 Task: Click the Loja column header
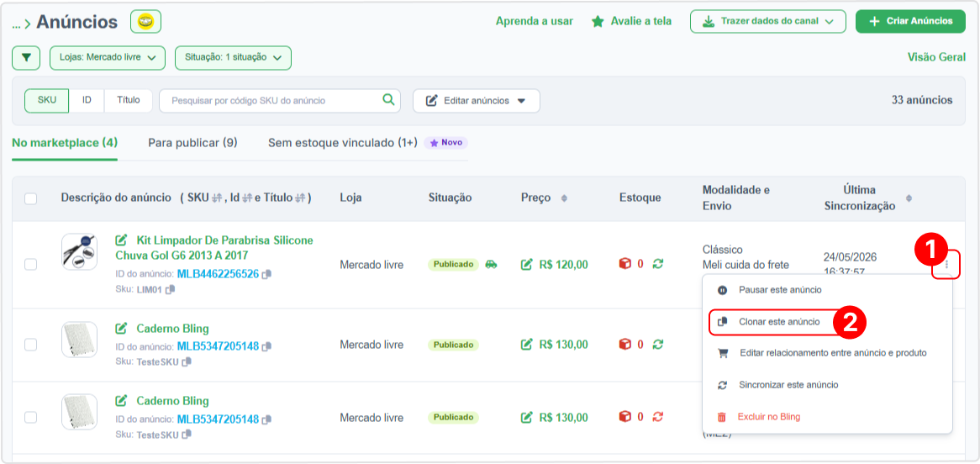(350, 198)
